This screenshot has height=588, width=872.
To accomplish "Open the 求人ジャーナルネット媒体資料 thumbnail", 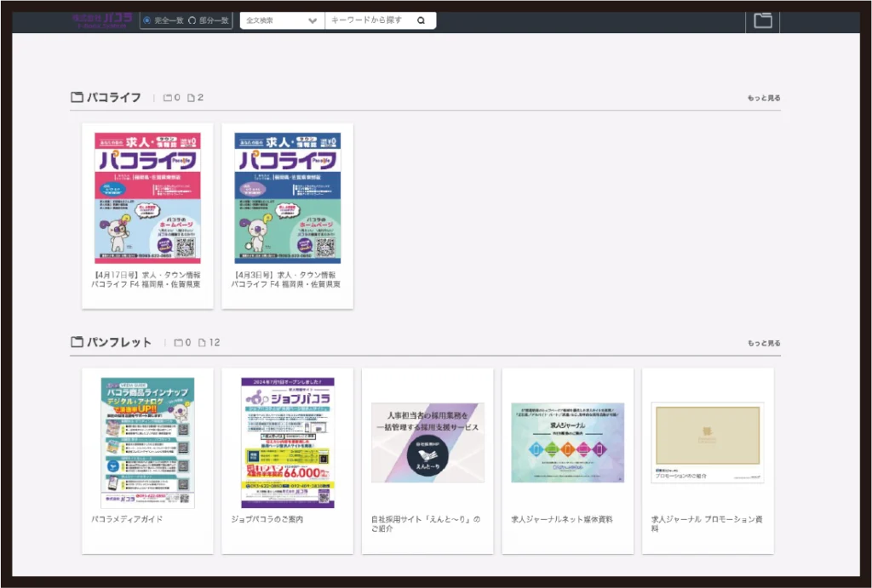I will [568, 443].
